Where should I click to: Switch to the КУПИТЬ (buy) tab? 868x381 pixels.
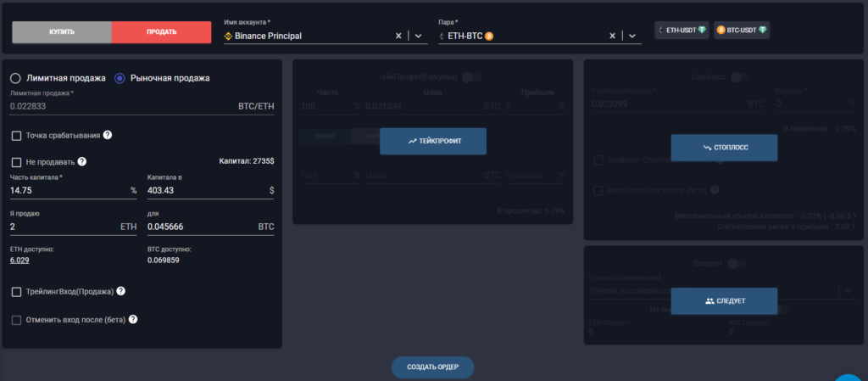(x=61, y=32)
